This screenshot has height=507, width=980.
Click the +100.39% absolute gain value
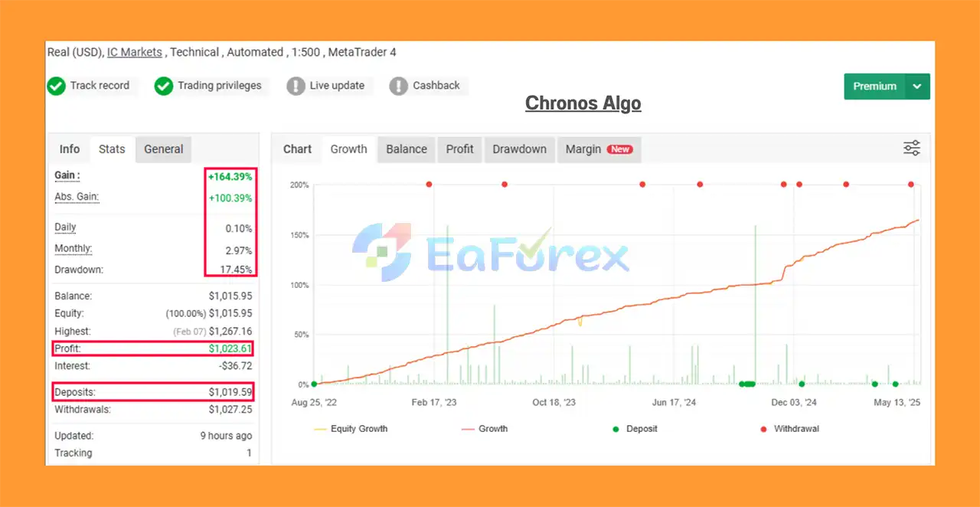(x=230, y=198)
